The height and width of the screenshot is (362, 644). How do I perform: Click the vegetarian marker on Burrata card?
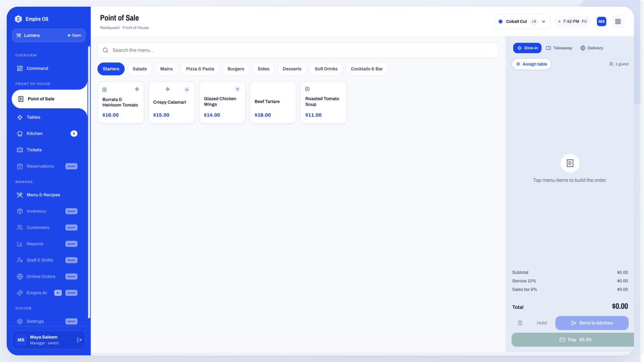[105, 90]
